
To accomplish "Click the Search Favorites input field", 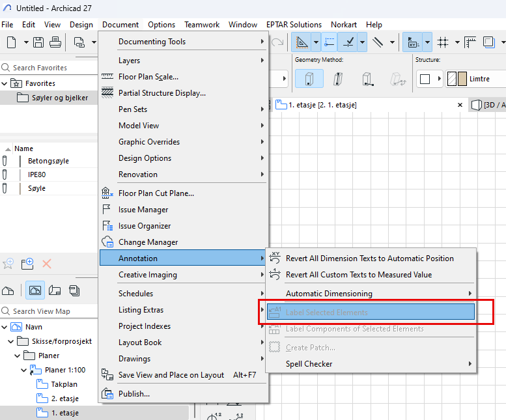I will tap(52, 68).
